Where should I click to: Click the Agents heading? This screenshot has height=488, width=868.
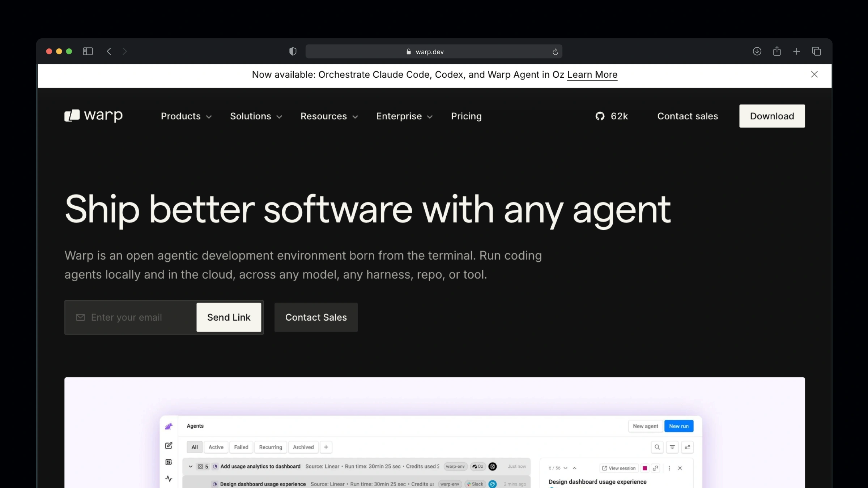[195, 426]
